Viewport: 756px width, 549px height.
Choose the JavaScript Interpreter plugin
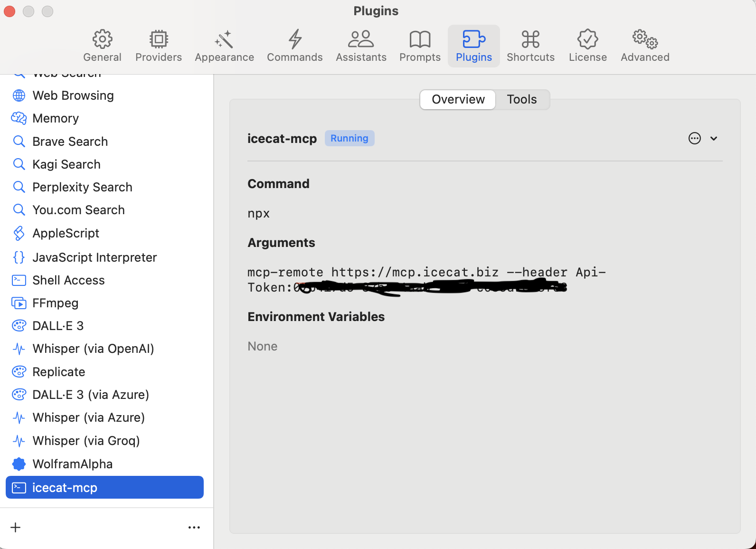point(94,257)
